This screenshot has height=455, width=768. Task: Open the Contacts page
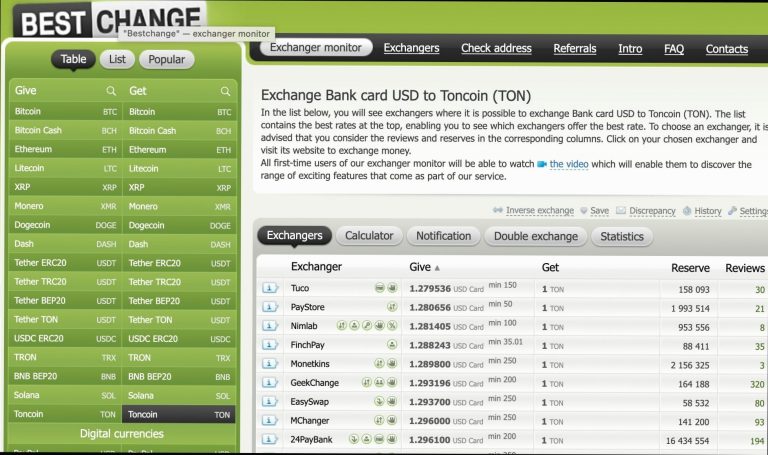(727, 49)
